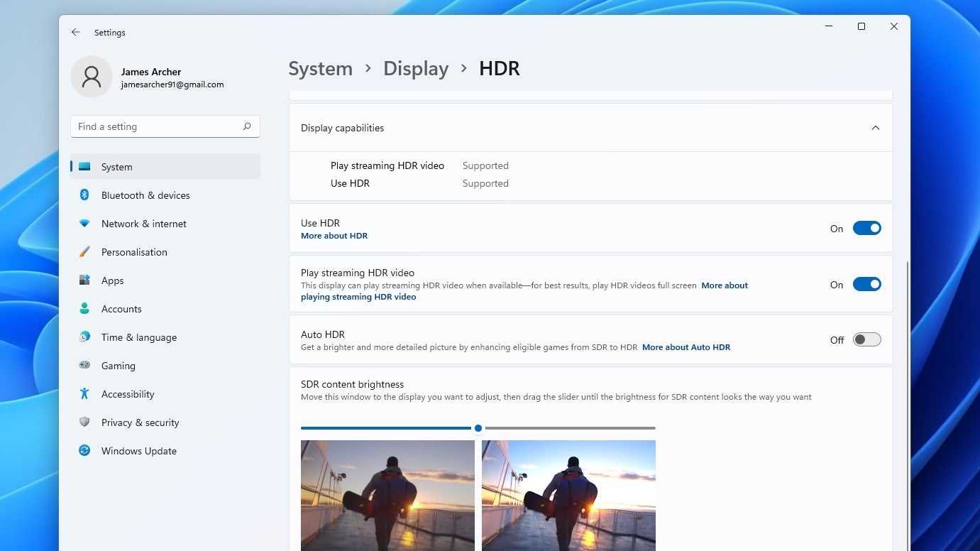Click the Accounts person icon

click(84, 309)
